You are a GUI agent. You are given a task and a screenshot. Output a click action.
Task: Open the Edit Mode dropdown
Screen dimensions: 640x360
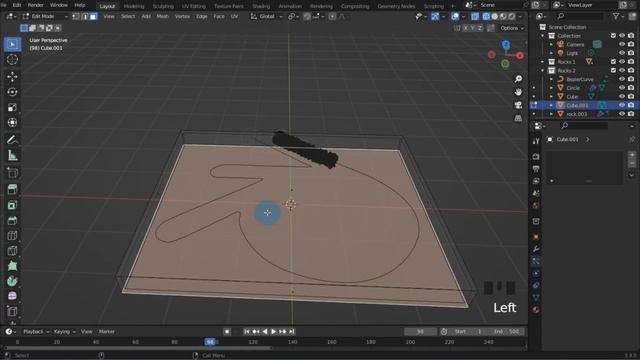tap(45, 16)
